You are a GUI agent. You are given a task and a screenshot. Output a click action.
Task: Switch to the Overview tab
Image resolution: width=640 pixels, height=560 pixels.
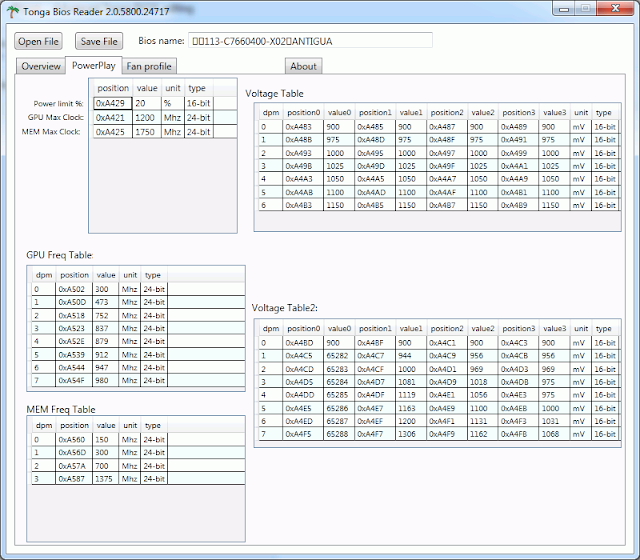pos(41,66)
